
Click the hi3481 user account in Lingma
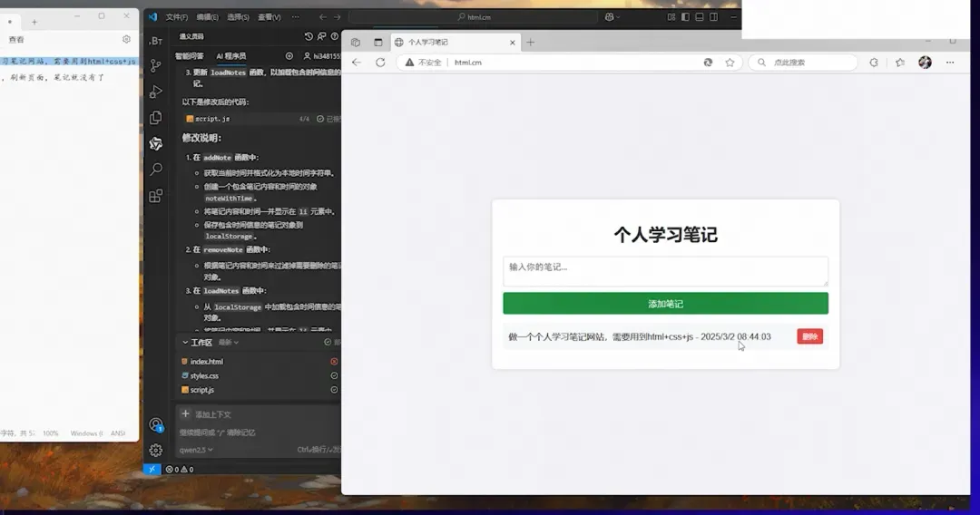click(x=321, y=56)
